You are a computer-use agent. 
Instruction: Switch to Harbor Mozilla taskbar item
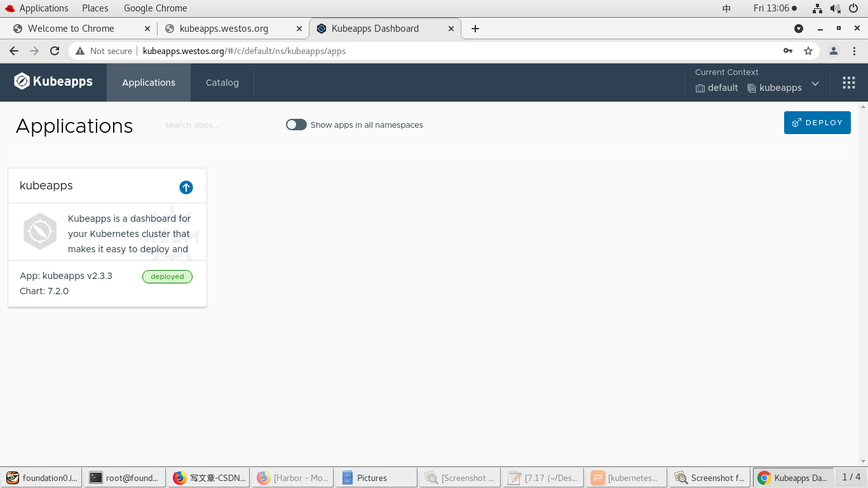click(292, 478)
